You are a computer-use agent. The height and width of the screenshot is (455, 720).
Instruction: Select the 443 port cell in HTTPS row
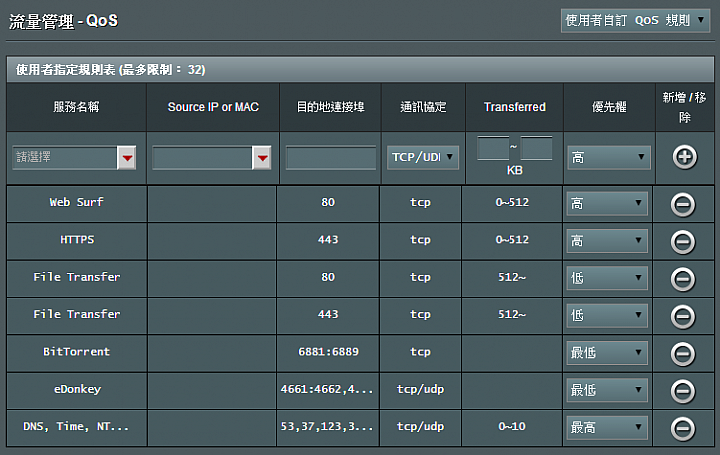coord(328,242)
